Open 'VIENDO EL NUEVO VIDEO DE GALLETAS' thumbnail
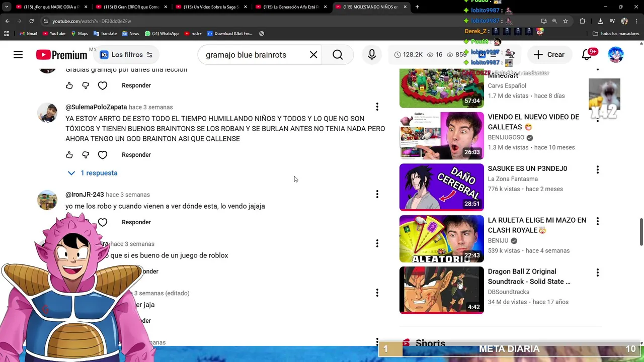The height and width of the screenshot is (362, 644). coord(442,135)
